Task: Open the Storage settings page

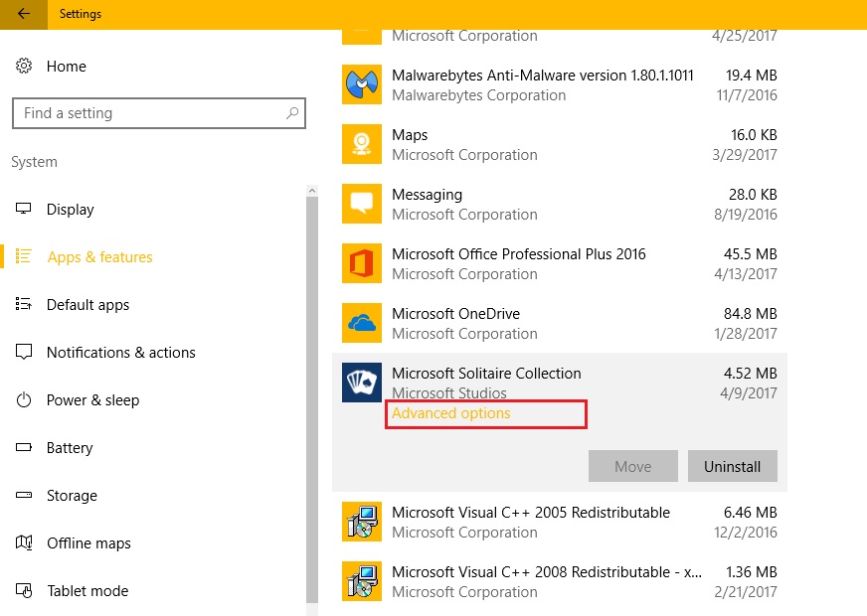Action: (72, 496)
